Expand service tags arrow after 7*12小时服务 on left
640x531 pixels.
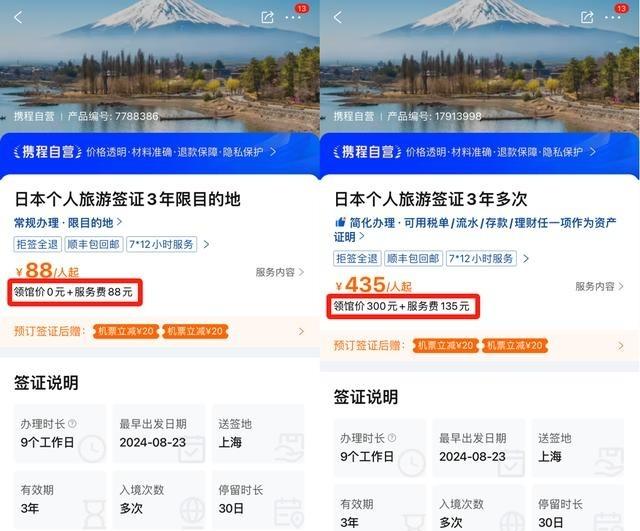click(x=206, y=244)
